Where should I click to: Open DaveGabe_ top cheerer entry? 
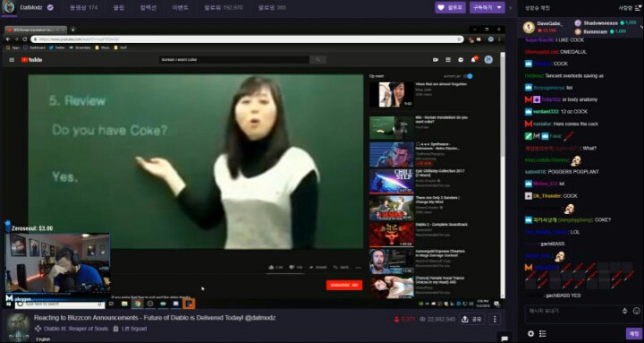click(x=544, y=27)
